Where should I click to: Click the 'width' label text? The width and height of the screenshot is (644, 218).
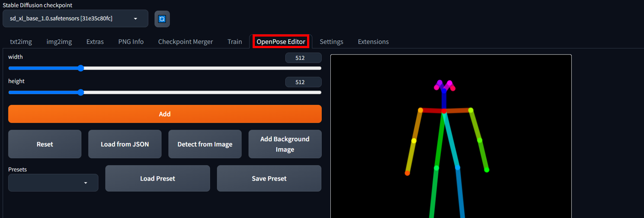coord(15,57)
